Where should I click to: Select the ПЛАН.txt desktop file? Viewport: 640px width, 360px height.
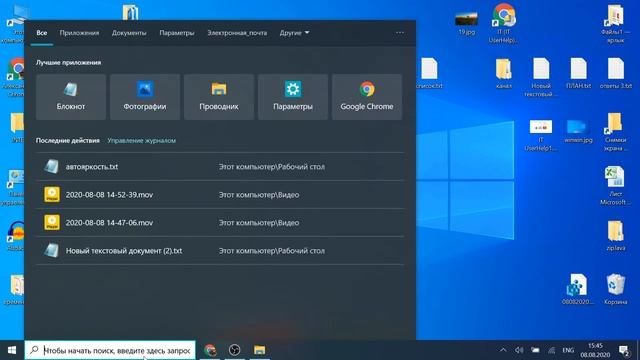578,73
